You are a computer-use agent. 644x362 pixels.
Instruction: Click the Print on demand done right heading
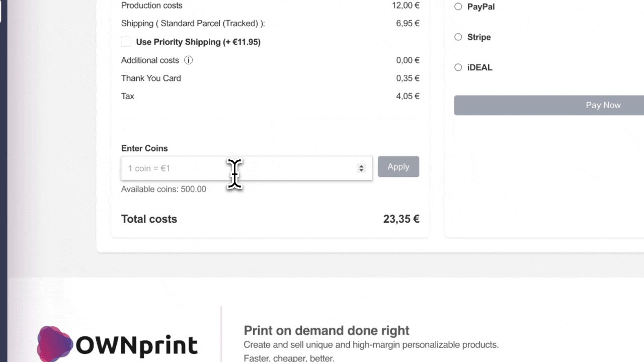click(x=326, y=330)
